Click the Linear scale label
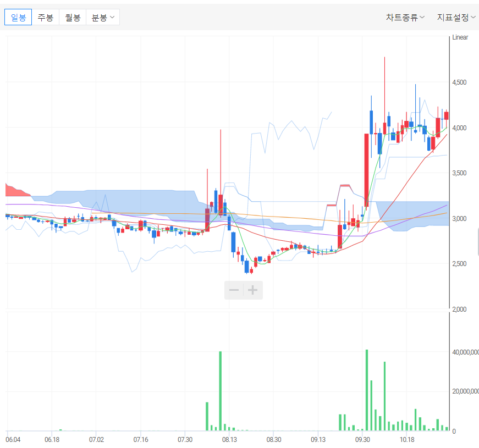 click(460, 37)
